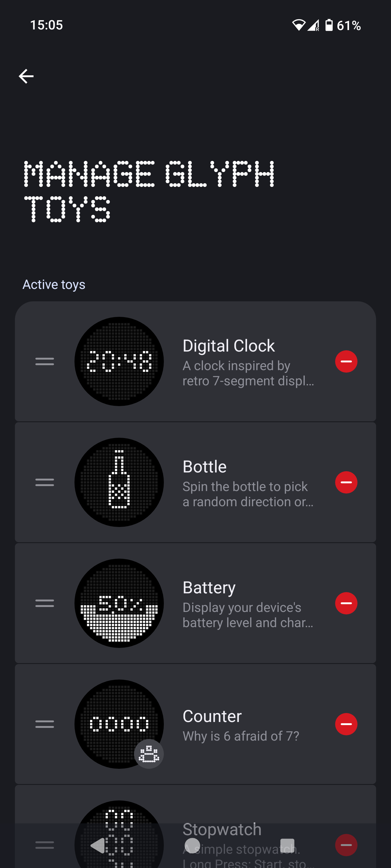Tap the Bottle preview thumbnail
This screenshot has width=391, height=868.
(x=119, y=482)
